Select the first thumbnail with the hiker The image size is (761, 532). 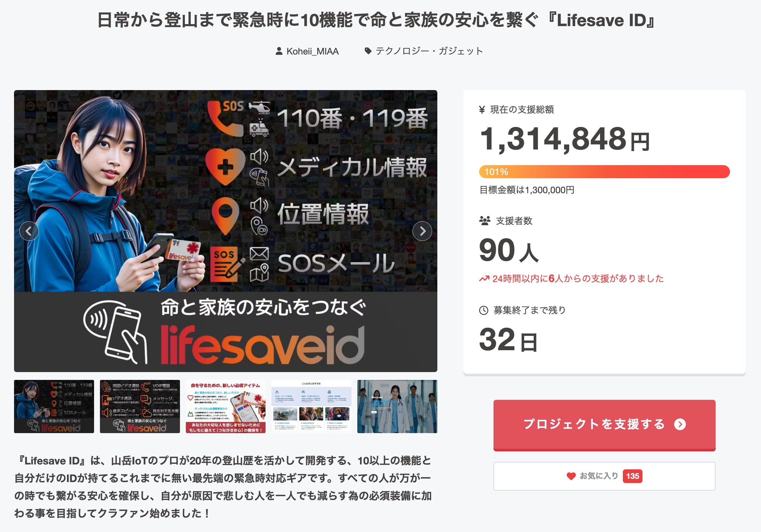(54, 406)
